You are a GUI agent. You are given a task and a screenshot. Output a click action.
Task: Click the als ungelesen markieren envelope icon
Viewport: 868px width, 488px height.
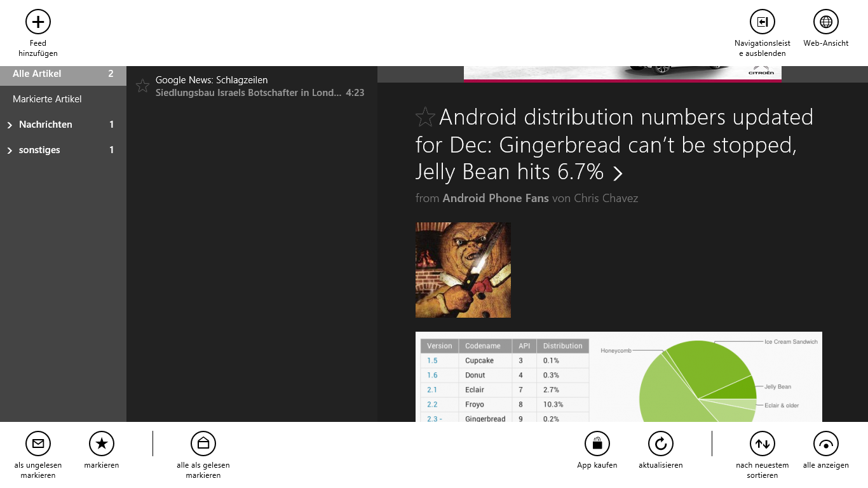[x=38, y=444]
